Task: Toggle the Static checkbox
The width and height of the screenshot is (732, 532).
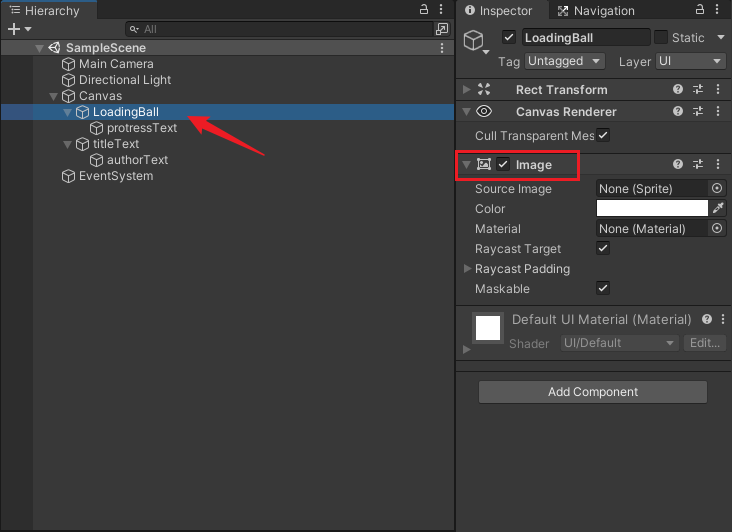Action: coord(661,37)
